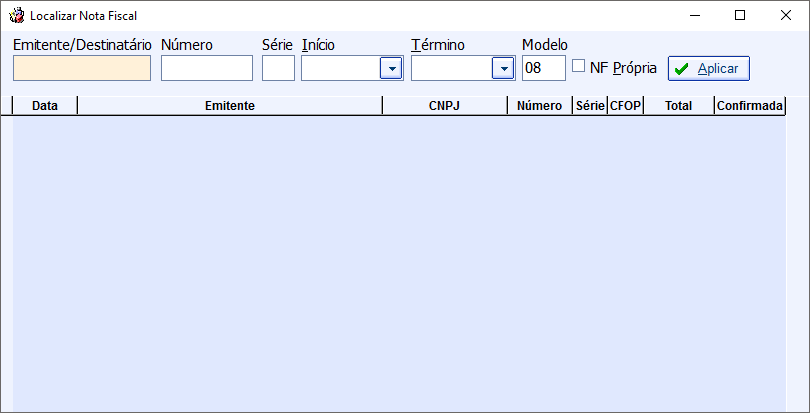Open the Início date dropdown arrow
This screenshot has height=413, width=810.
tap(391, 68)
